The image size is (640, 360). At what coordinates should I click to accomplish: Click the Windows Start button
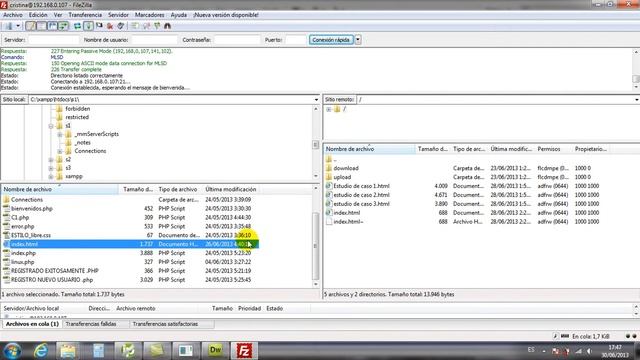click(13, 351)
